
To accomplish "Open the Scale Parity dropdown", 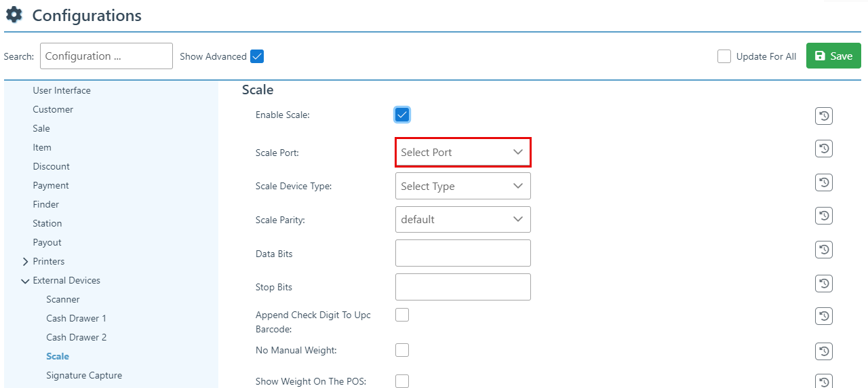I will [462, 220].
